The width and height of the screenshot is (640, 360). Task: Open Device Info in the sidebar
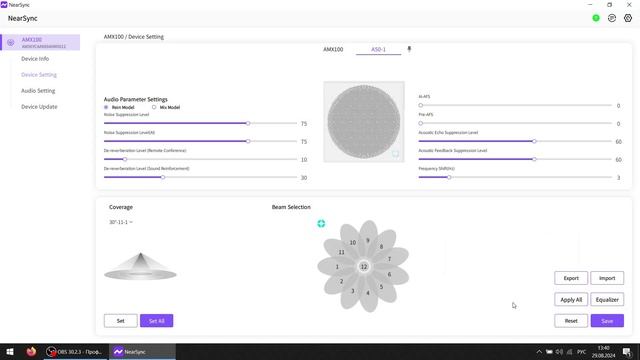(35, 59)
